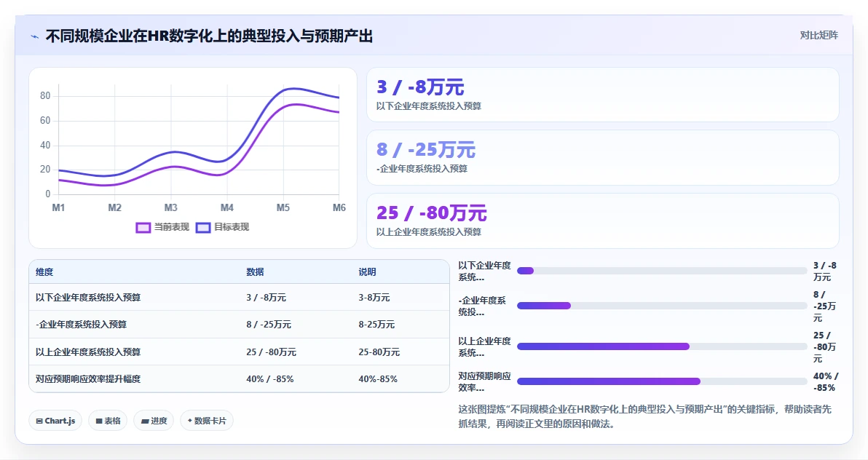Screen dimensions: 868x460
Task: Click the progress bar for -企业年度系统投
Action: coord(662,306)
